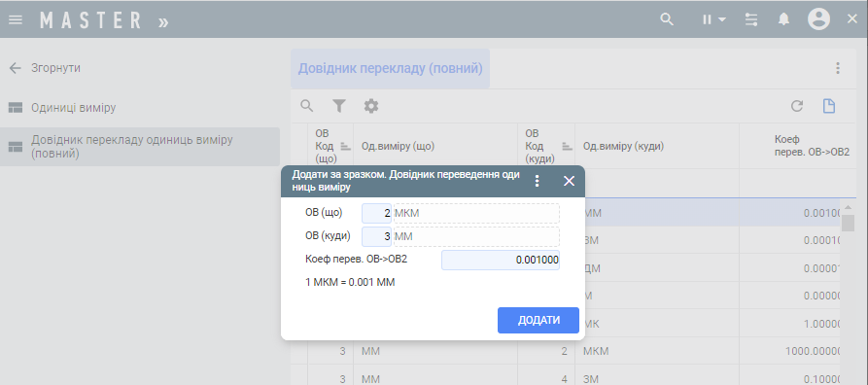Select Довідник перекладу одиниць виміру (повний)
The height and width of the screenshot is (385, 868).
click(x=140, y=147)
